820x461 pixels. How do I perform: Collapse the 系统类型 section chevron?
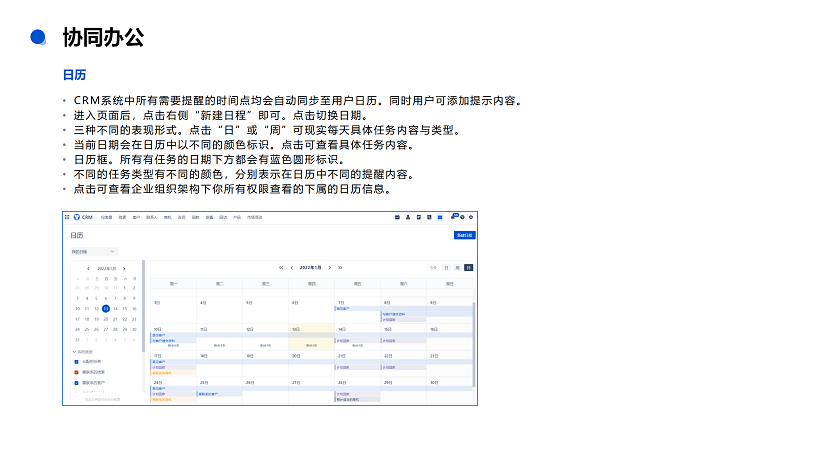(74, 352)
